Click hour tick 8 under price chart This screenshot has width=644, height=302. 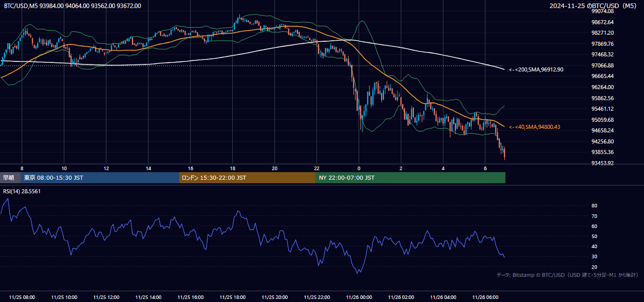click(22, 168)
